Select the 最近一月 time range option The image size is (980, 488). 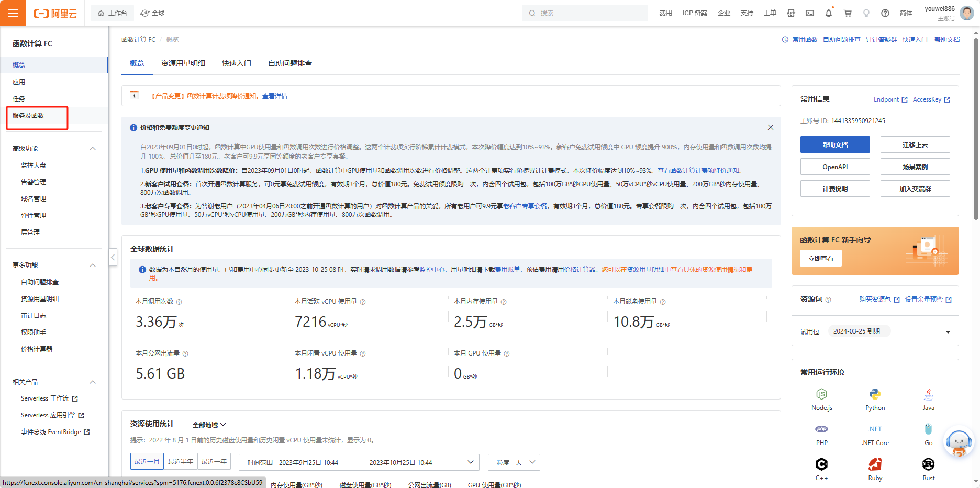(x=147, y=462)
